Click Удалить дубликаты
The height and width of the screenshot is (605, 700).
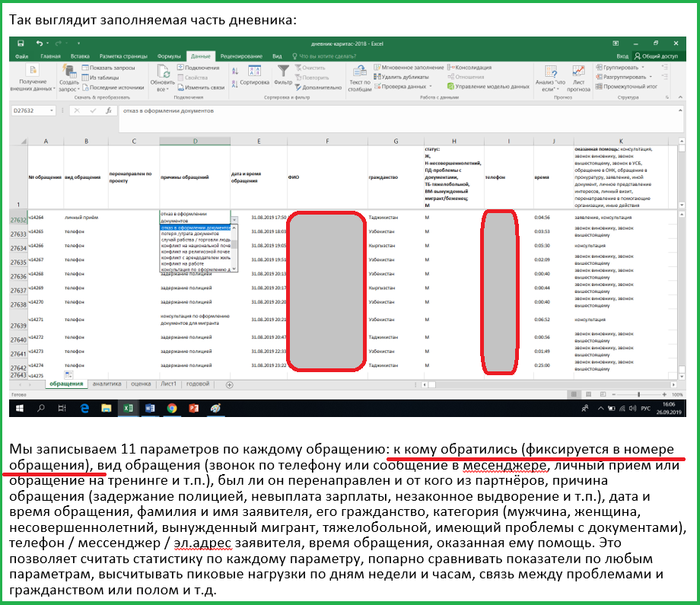[401, 77]
